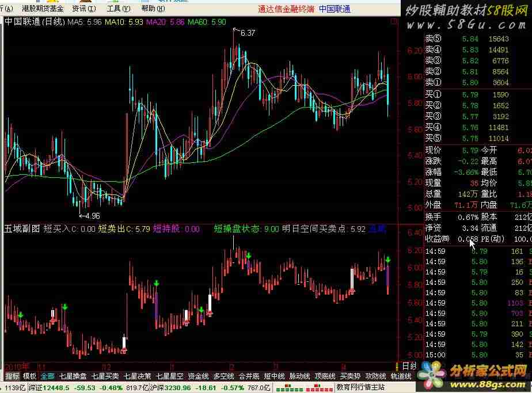Select the 脉动线 indicator tab

[299, 376]
